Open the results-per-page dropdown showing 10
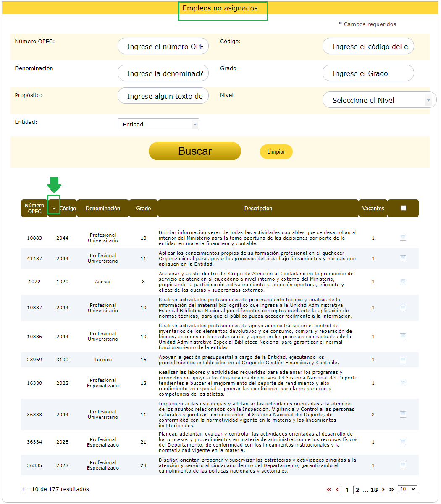This screenshot has width=441, height=504. pos(407,489)
